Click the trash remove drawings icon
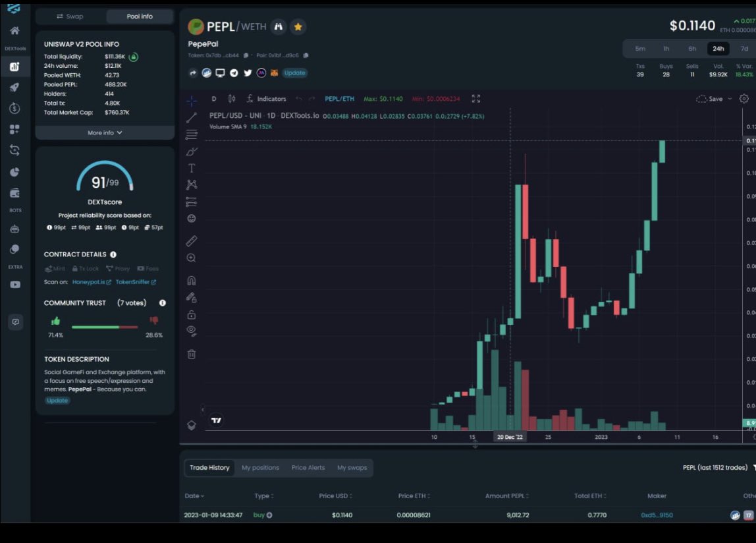The height and width of the screenshot is (543, 756). pyautogui.click(x=192, y=355)
